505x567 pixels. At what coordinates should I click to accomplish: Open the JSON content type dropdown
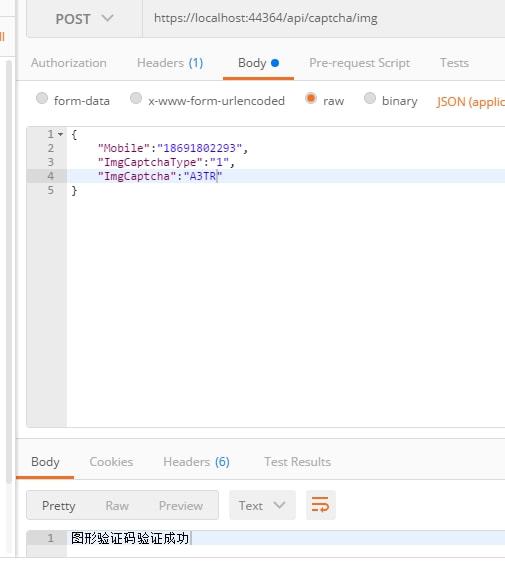pyautogui.click(x=470, y=102)
